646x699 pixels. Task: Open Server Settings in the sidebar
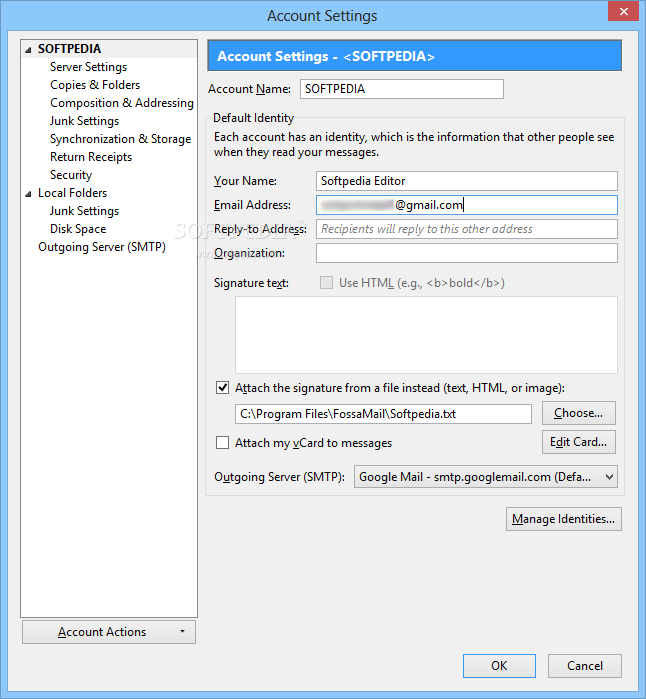click(88, 67)
